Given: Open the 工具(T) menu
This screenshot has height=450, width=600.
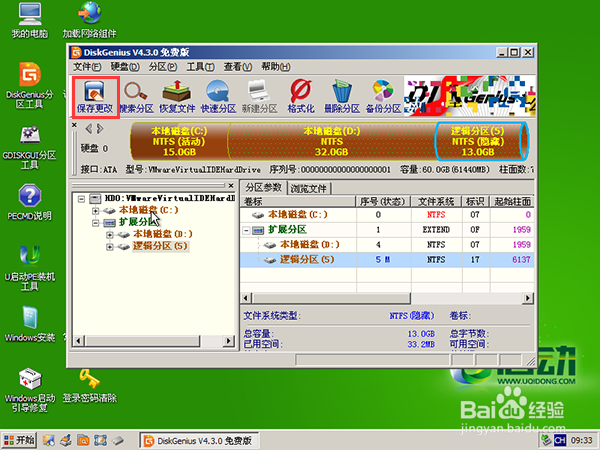Looking at the screenshot, I should 200,67.
